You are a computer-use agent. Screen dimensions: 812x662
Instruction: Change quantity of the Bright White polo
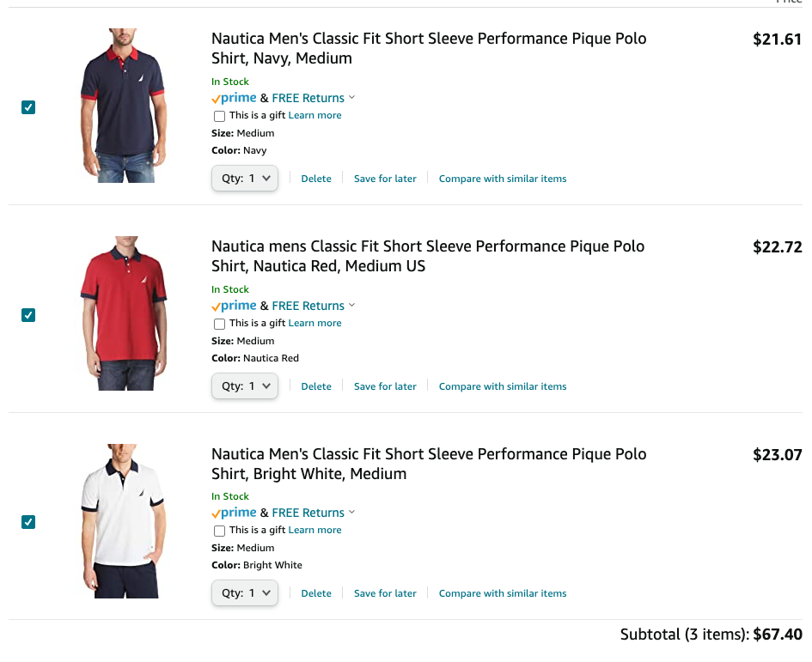[x=245, y=593]
